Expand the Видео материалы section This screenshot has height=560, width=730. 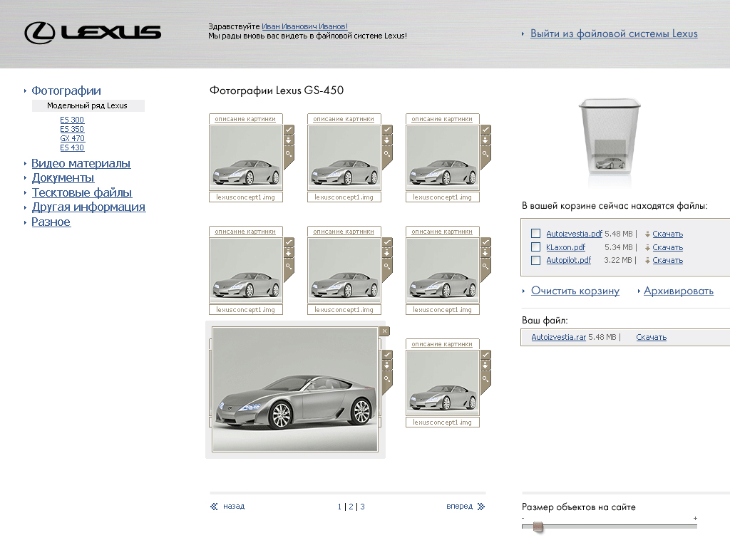81,163
